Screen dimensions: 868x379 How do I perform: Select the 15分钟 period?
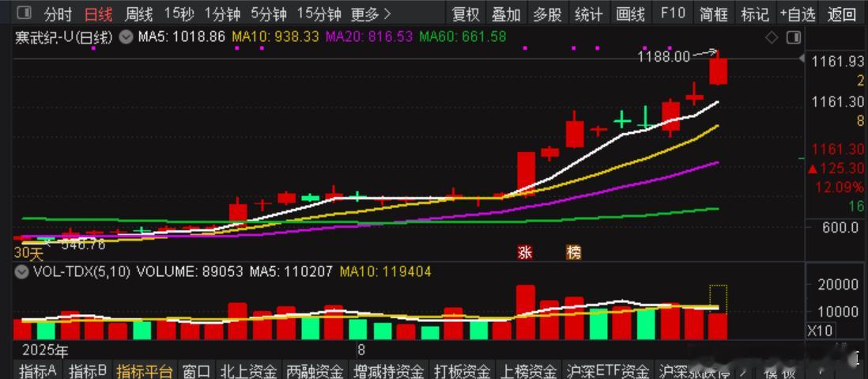pyautogui.click(x=319, y=14)
